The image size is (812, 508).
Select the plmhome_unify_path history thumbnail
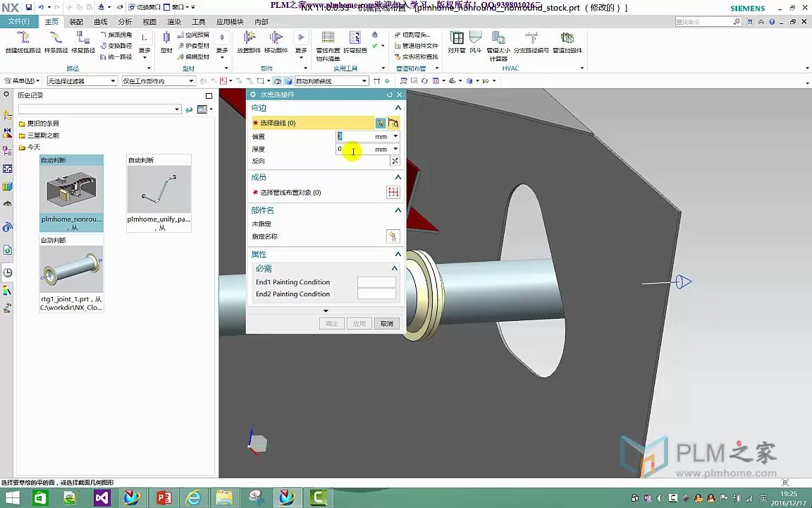(159, 193)
